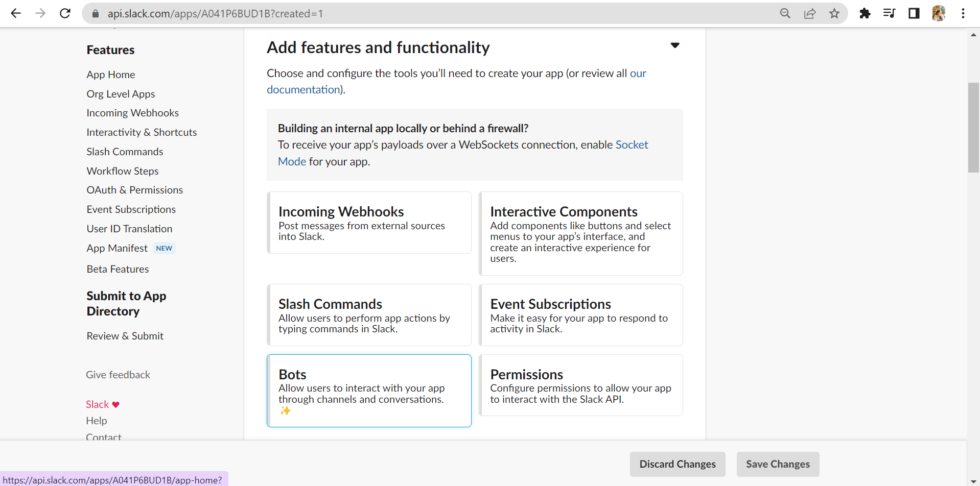980x486 pixels.
Task: Open the browser extensions puzzle icon
Action: pos(865,13)
